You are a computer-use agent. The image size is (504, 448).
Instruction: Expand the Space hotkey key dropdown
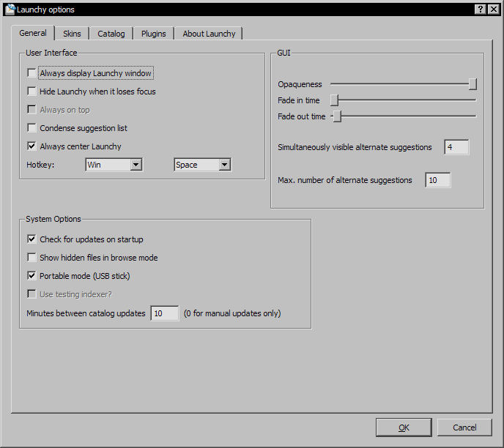224,165
